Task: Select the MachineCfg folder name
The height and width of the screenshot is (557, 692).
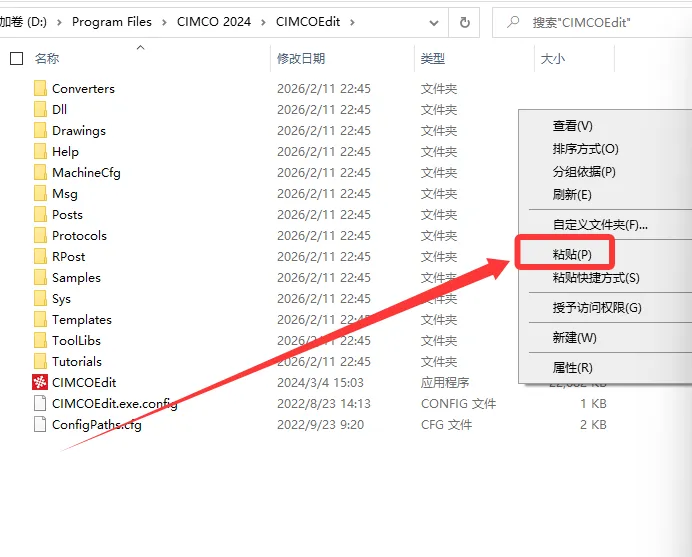Action: click(x=86, y=173)
